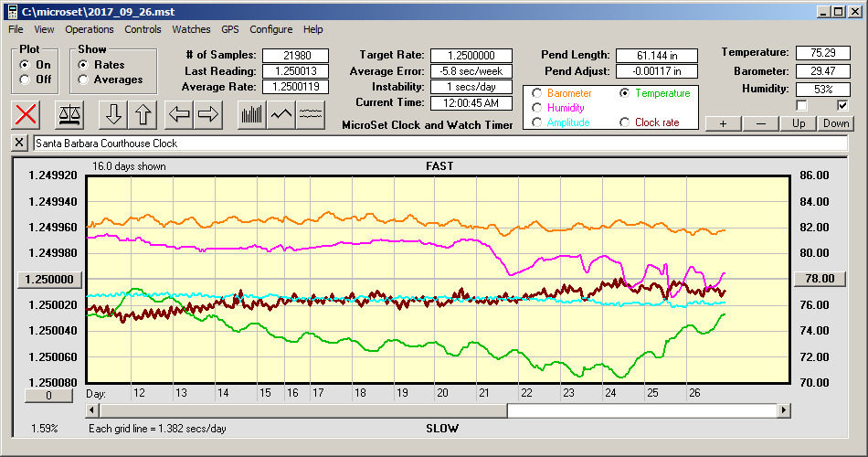Click the minus button
Screen dimensions: 868x457
coord(760,123)
